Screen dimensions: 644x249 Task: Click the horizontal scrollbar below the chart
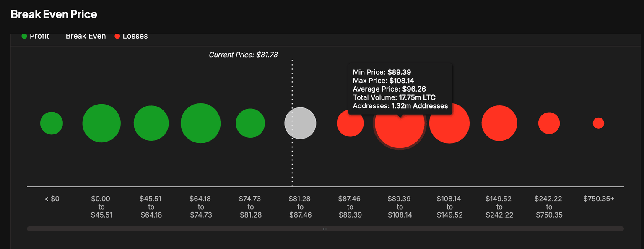(x=324, y=228)
